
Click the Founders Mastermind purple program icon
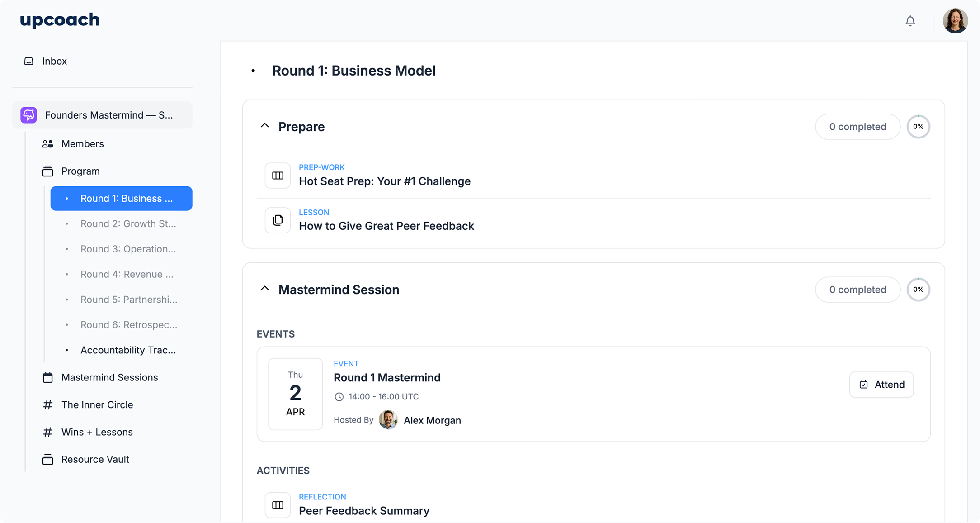point(28,115)
